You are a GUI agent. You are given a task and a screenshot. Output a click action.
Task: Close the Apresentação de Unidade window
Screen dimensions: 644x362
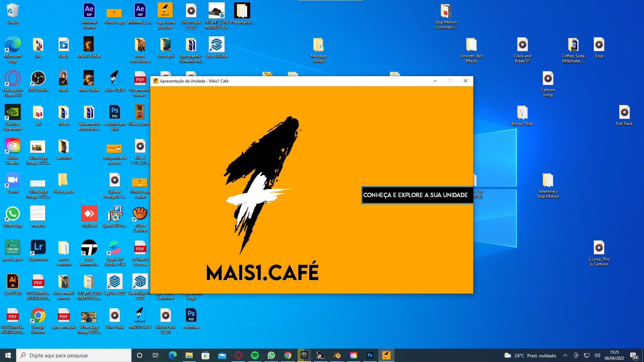pos(466,81)
